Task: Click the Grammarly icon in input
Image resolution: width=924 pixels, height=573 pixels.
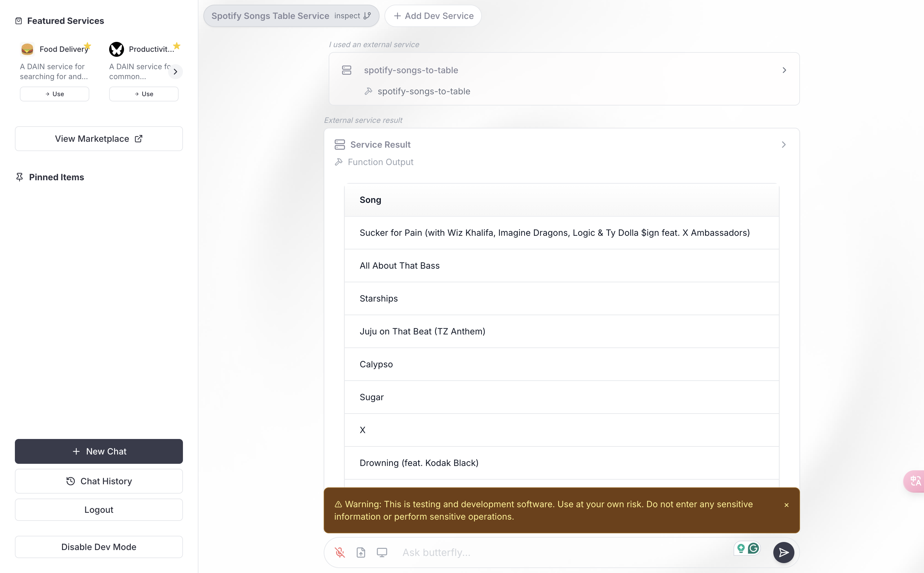Action: [x=753, y=548]
